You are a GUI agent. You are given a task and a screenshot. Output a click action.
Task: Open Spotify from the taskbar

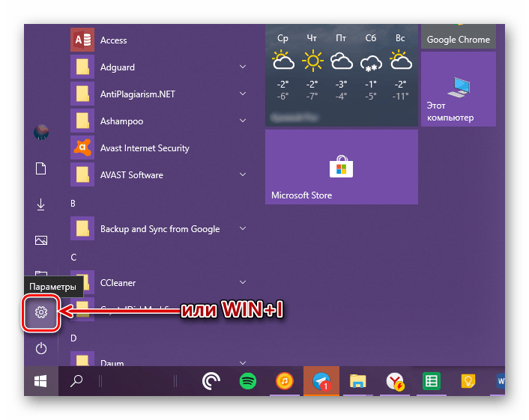248,381
